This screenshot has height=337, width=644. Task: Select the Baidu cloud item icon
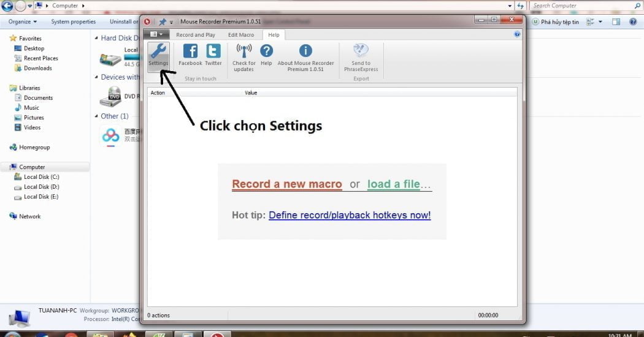click(110, 136)
